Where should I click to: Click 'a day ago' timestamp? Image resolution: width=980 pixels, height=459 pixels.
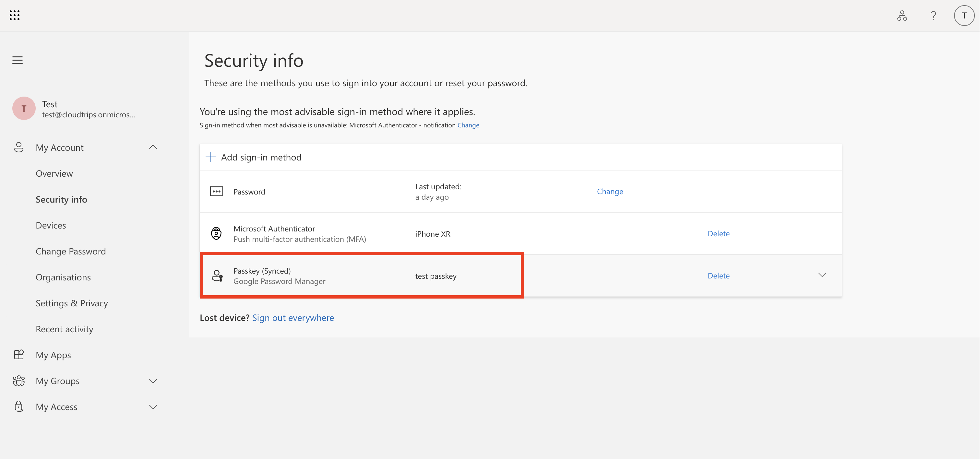click(432, 197)
